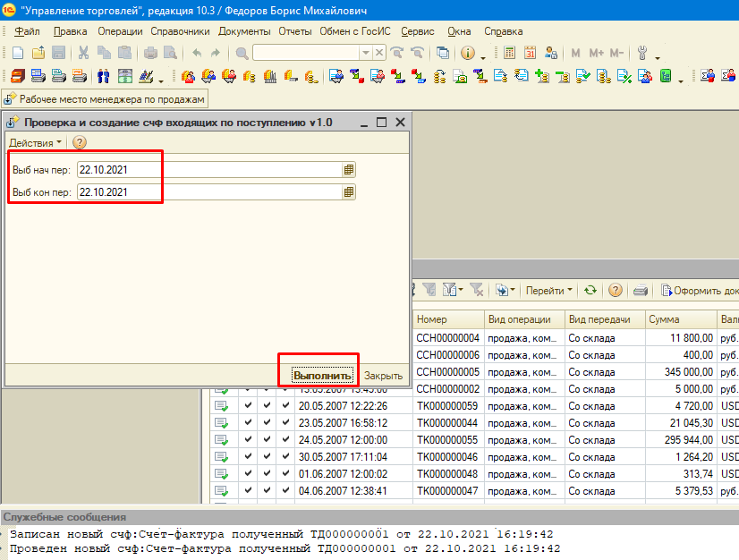Open calendar picker for Выб кон пер

tap(349, 191)
